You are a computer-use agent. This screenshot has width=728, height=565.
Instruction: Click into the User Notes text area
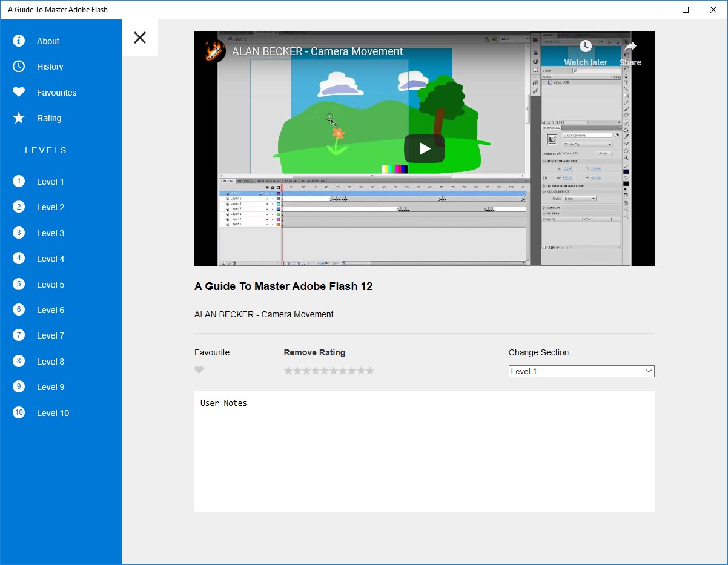coord(425,452)
